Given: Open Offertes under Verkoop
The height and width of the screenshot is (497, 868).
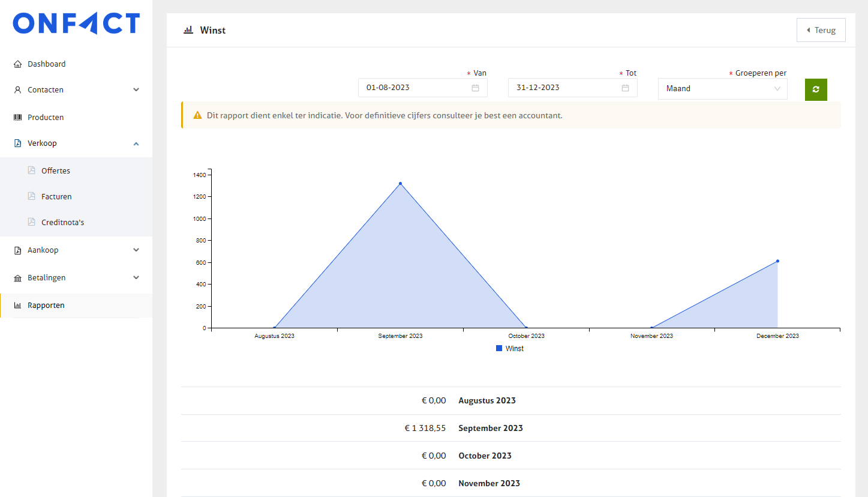Looking at the screenshot, I should pyautogui.click(x=56, y=171).
